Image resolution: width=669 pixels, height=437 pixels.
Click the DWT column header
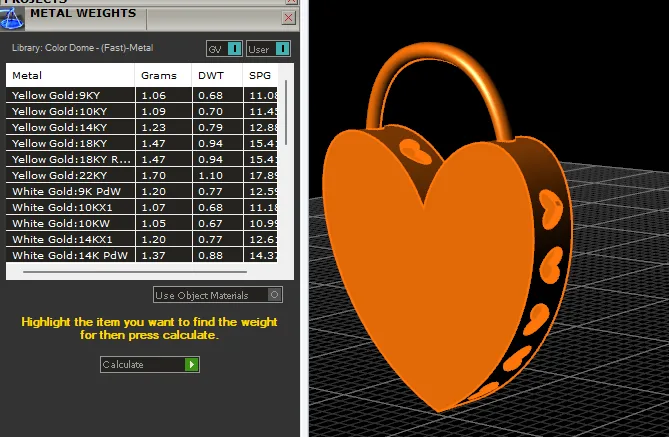[217, 76]
